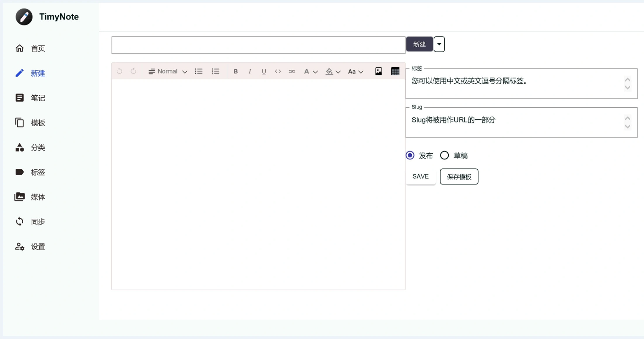Switch to the 模板 section in the sidebar
The image size is (644, 339).
click(38, 123)
